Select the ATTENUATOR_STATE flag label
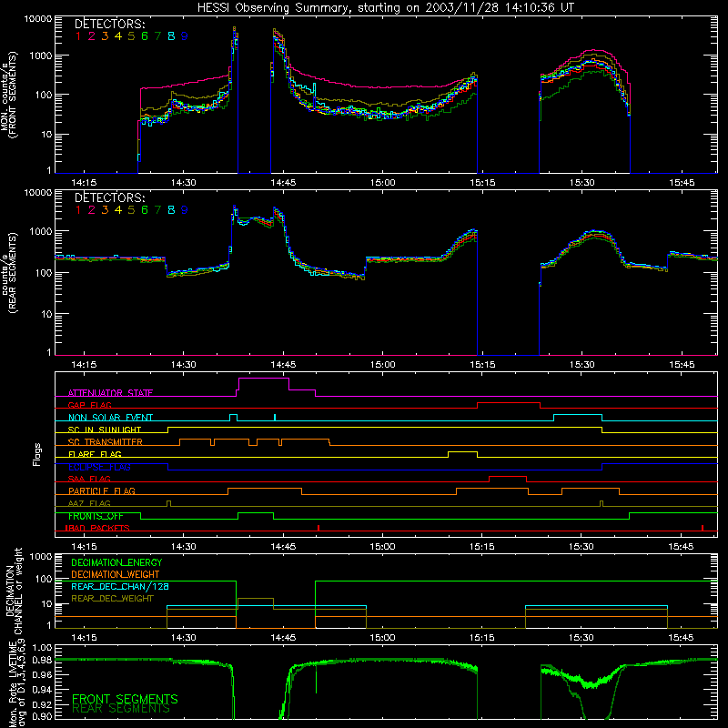This screenshot has width=728, height=728. pos(110,393)
